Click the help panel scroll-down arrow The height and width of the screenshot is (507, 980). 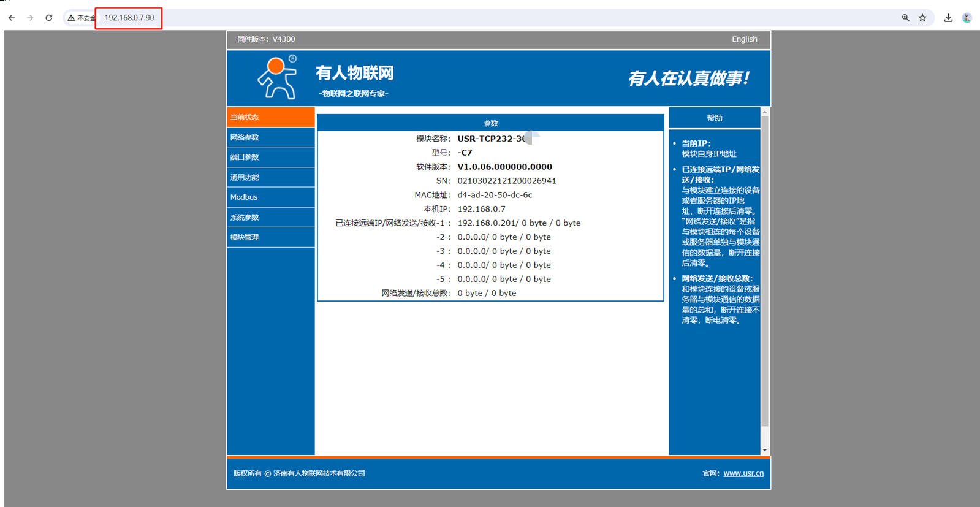click(764, 451)
